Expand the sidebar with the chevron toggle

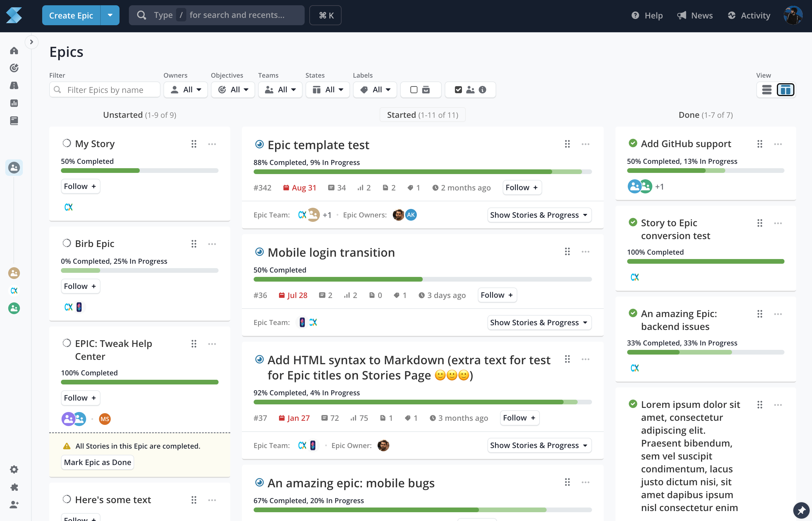pos(31,42)
